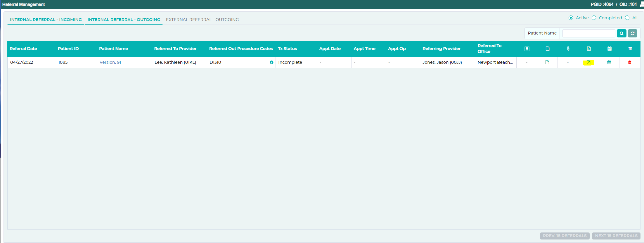This screenshot has width=644, height=243.
Task: Focus the Patient Name search field
Action: 588,33
